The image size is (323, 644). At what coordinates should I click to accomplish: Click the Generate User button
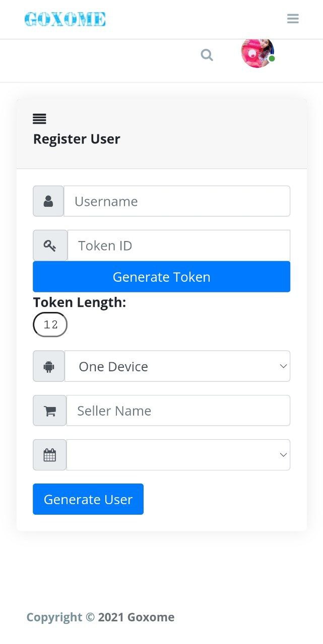point(88,499)
